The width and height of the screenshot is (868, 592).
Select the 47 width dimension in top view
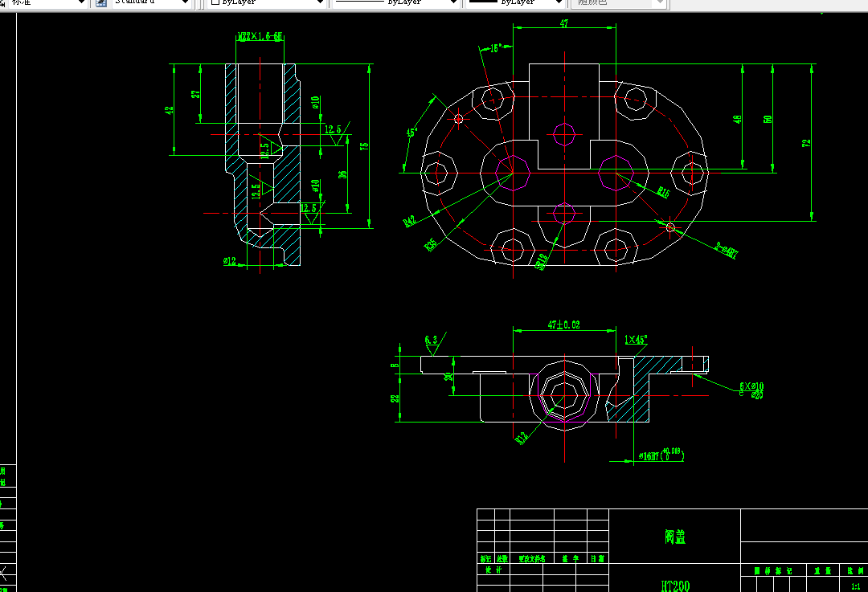564,23
